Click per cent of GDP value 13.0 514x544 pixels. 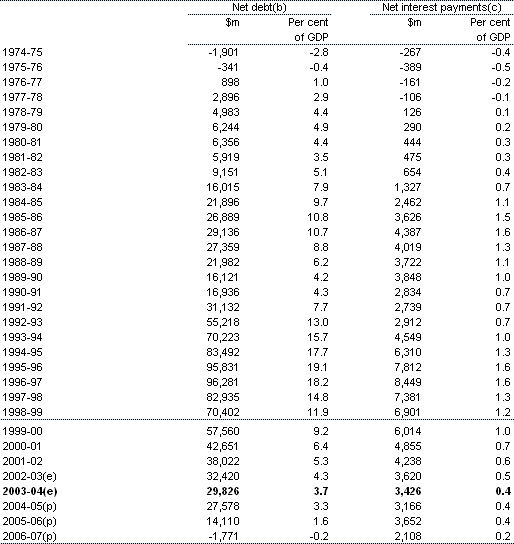(318, 322)
